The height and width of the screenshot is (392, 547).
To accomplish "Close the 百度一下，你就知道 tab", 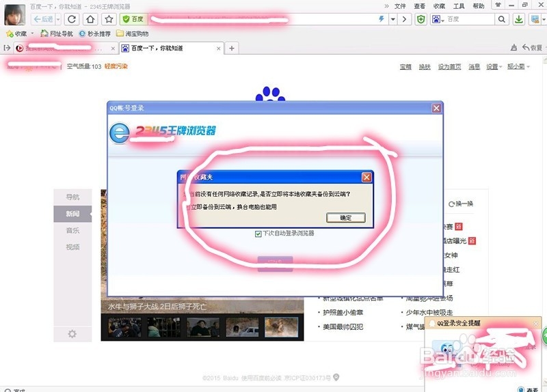I will click(218, 48).
